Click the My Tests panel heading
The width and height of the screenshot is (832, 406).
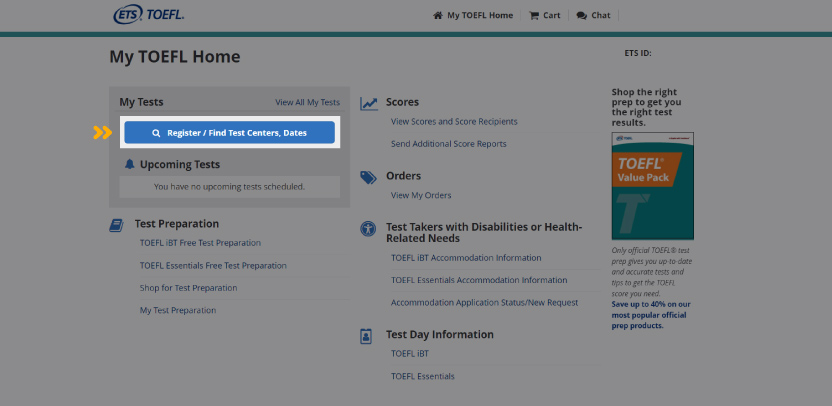pos(141,102)
